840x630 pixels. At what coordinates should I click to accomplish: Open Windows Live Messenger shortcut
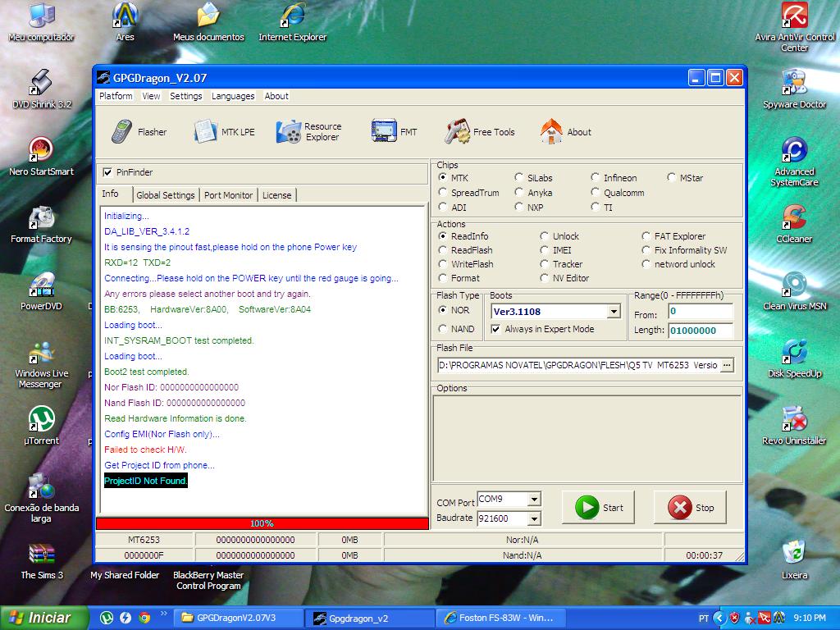click(41, 364)
